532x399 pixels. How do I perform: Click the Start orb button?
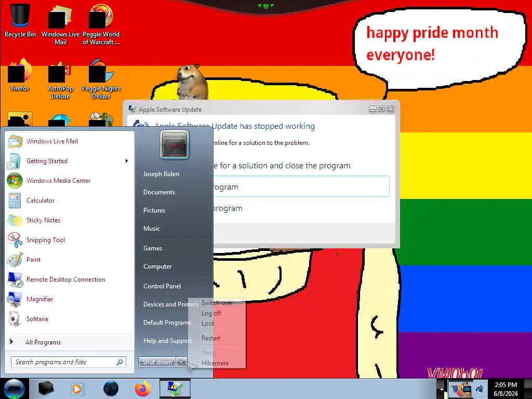click(x=14, y=389)
